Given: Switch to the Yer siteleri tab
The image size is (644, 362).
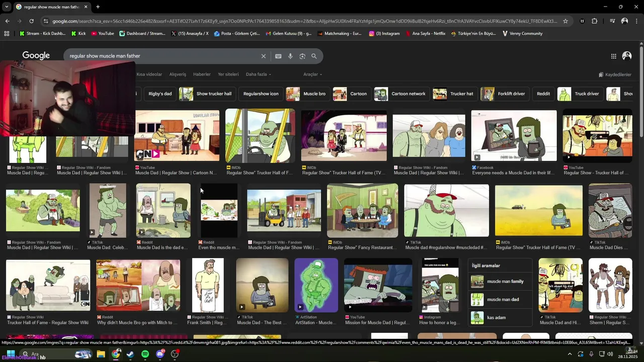Looking at the screenshot, I should pyautogui.click(x=228, y=74).
